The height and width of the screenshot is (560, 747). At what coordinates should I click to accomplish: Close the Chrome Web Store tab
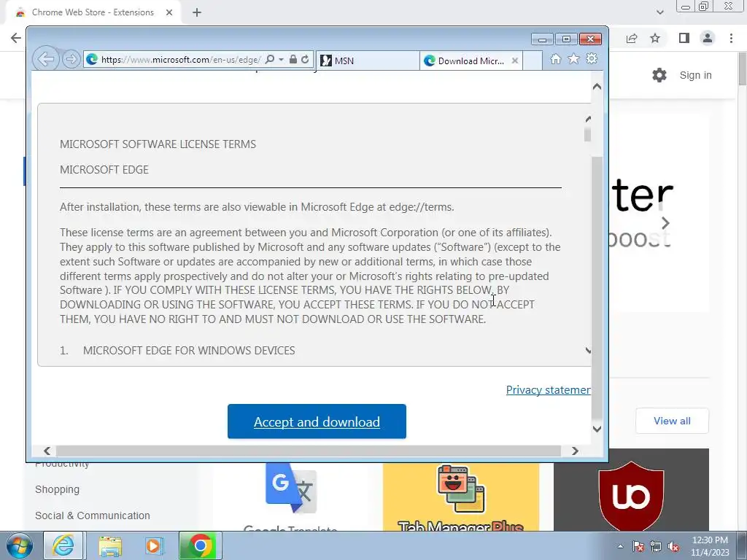[x=169, y=12]
